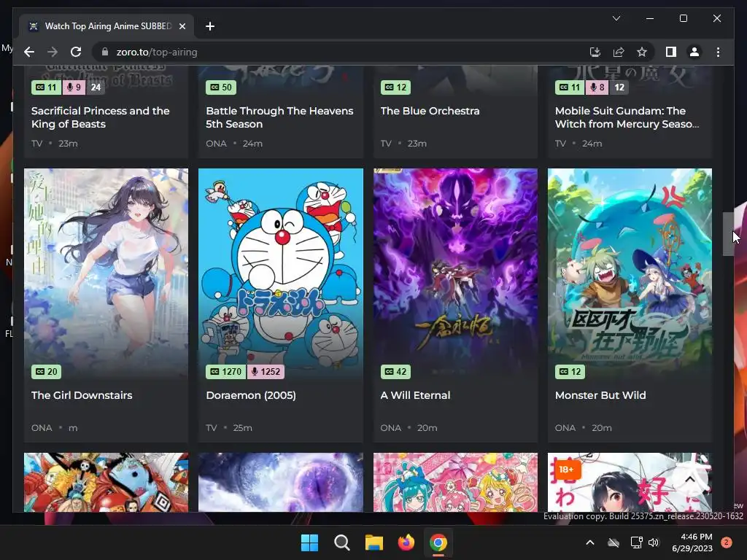Open the clock showing 4:46 PM
Viewport: 747px width, 560px height.
click(692, 542)
